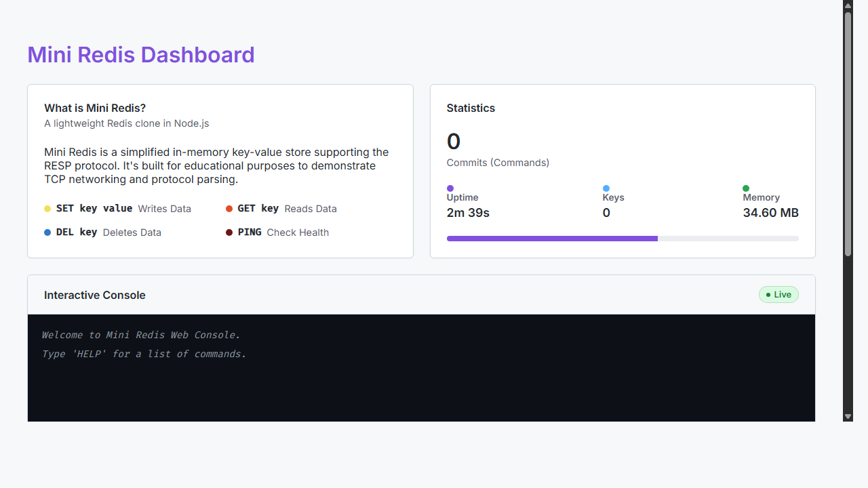Click the orange dot beside GET key
This screenshot has width=868, height=488.
[229, 209]
